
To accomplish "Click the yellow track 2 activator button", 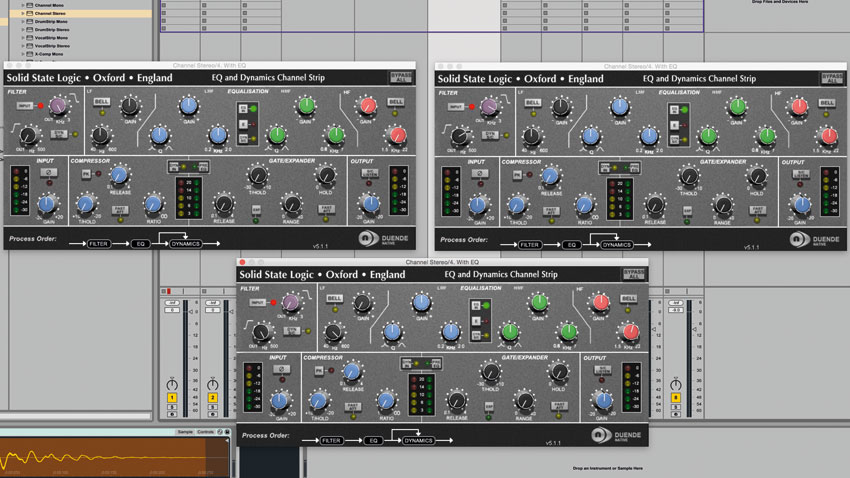I will click(212, 398).
